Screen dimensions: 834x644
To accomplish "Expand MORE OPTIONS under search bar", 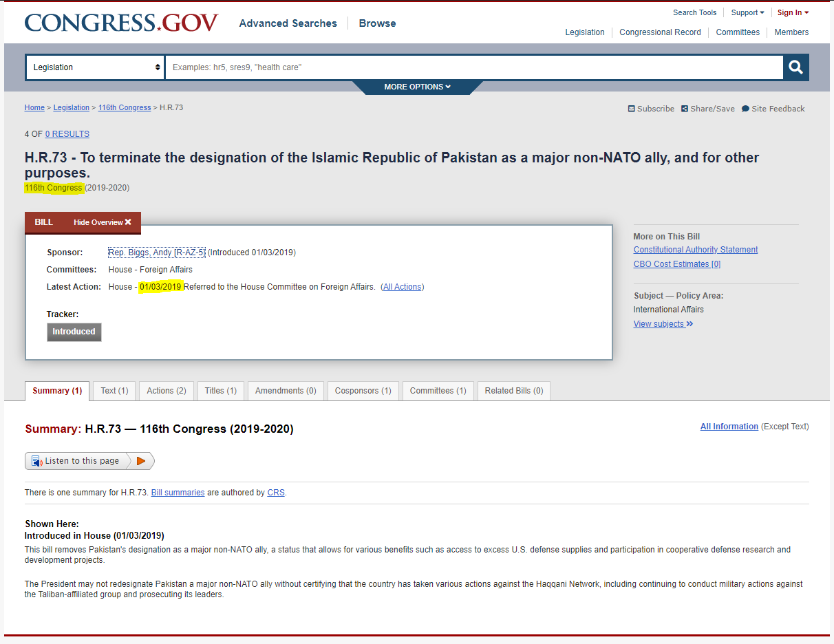I will (x=418, y=87).
